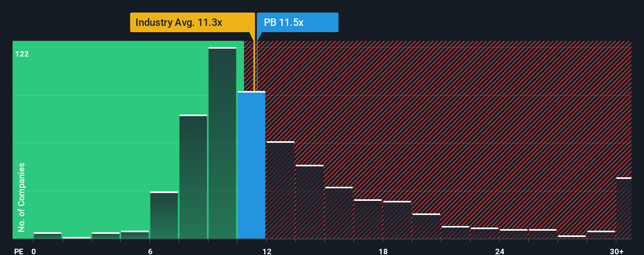Click the No. of Companies axis title
This screenshot has height=255, width=644.
coord(21,197)
